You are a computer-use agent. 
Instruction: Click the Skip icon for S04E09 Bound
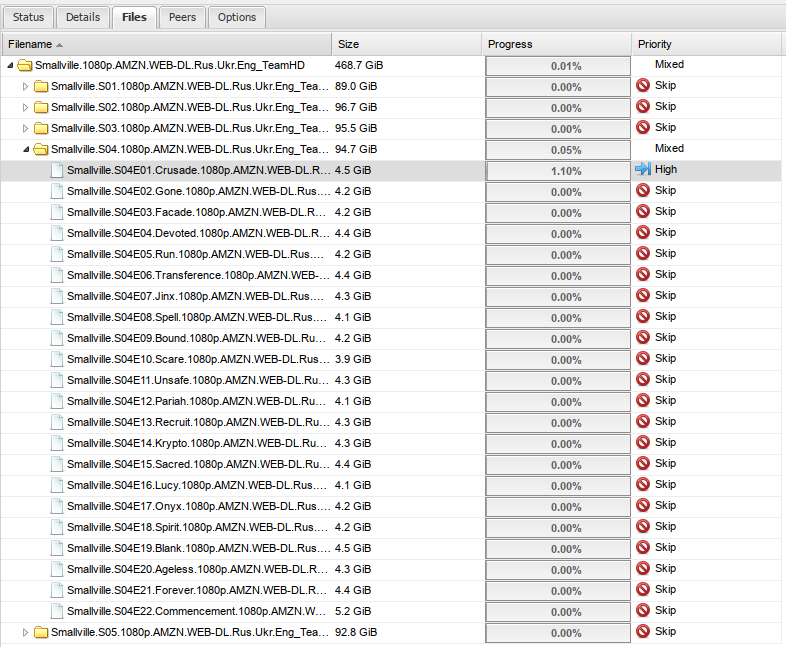click(643, 337)
